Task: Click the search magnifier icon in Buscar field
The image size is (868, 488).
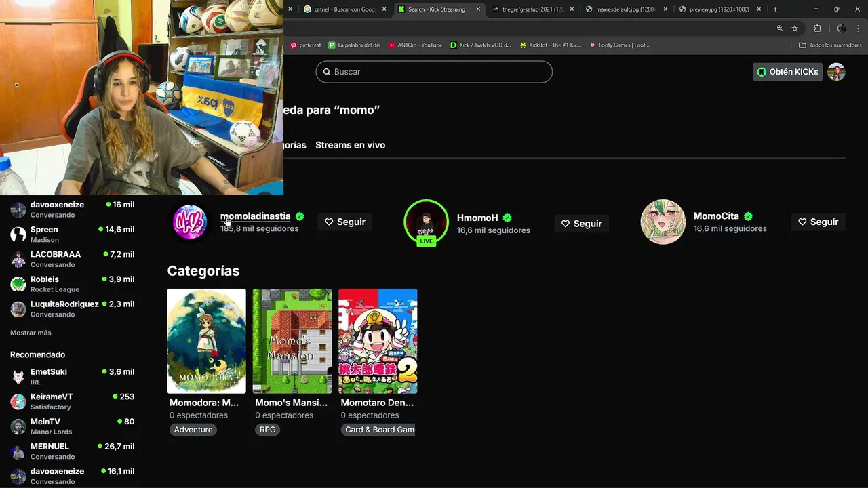Action: pos(327,72)
